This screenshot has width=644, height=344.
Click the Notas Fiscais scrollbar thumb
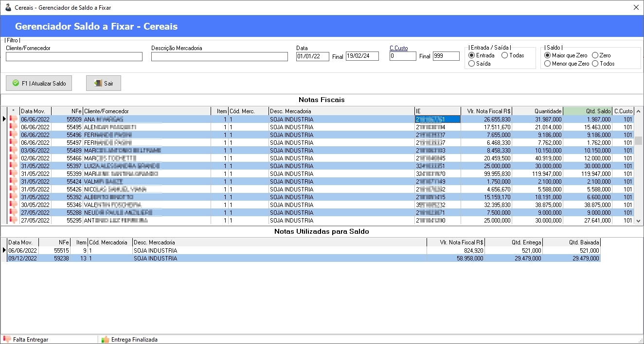(639, 140)
